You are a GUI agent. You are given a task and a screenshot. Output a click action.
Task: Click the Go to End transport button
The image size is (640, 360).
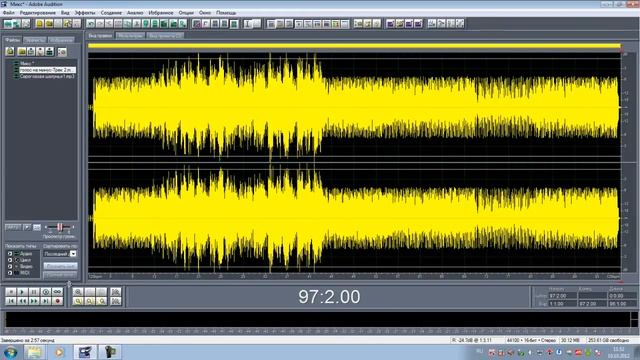click(46, 301)
